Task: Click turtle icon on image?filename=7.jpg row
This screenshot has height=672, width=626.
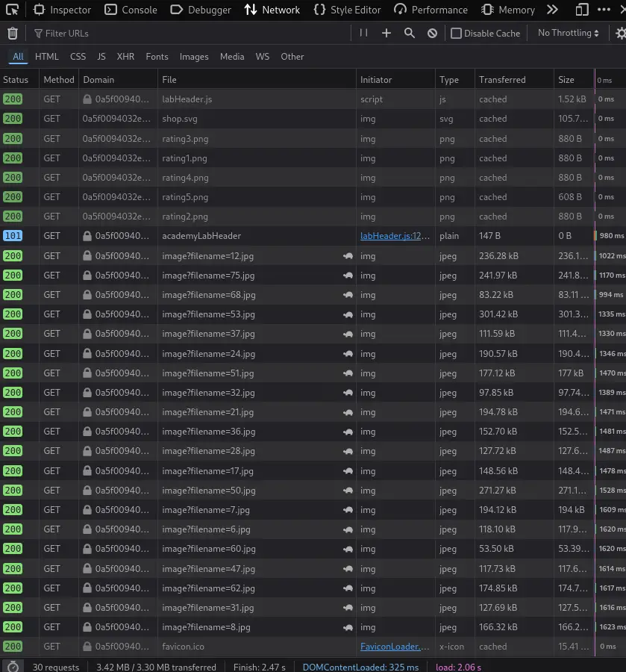Action: pyautogui.click(x=348, y=509)
